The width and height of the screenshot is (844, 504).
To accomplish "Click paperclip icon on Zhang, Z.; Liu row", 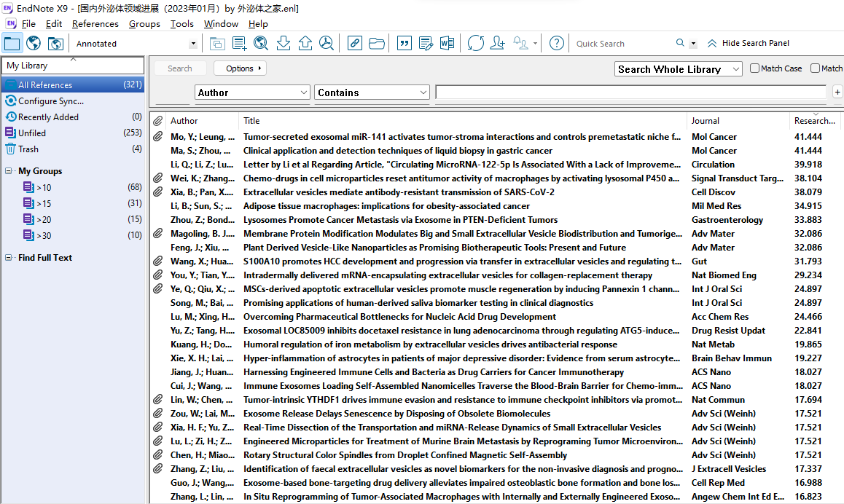I will pyautogui.click(x=157, y=469).
